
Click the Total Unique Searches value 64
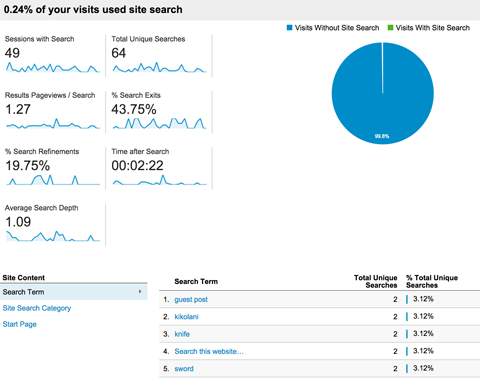click(x=119, y=53)
